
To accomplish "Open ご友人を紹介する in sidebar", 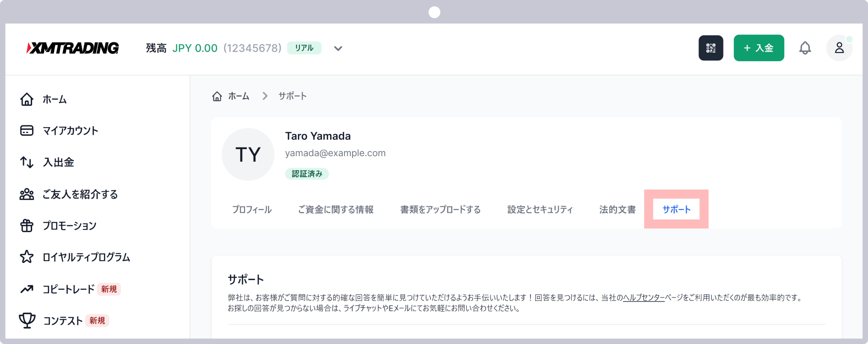I will coord(80,194).
